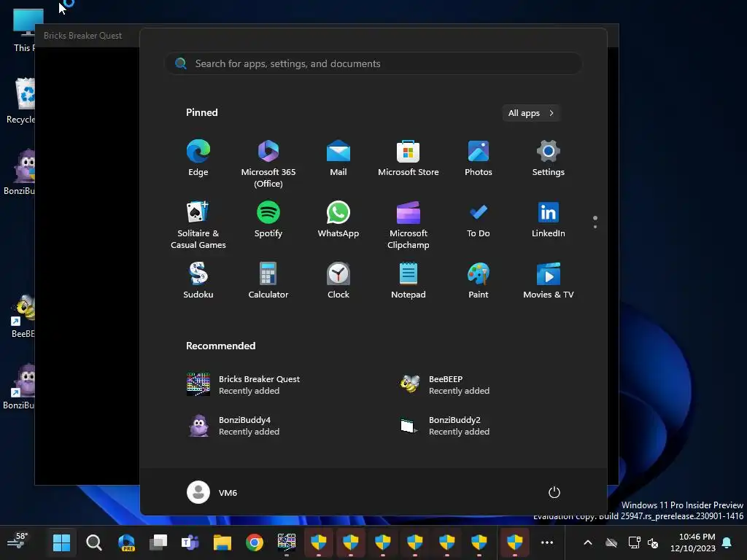This screenshot has width=747, height=560.
Task: Select the Recycle Bin desktop icon
Action: [21, 101]
